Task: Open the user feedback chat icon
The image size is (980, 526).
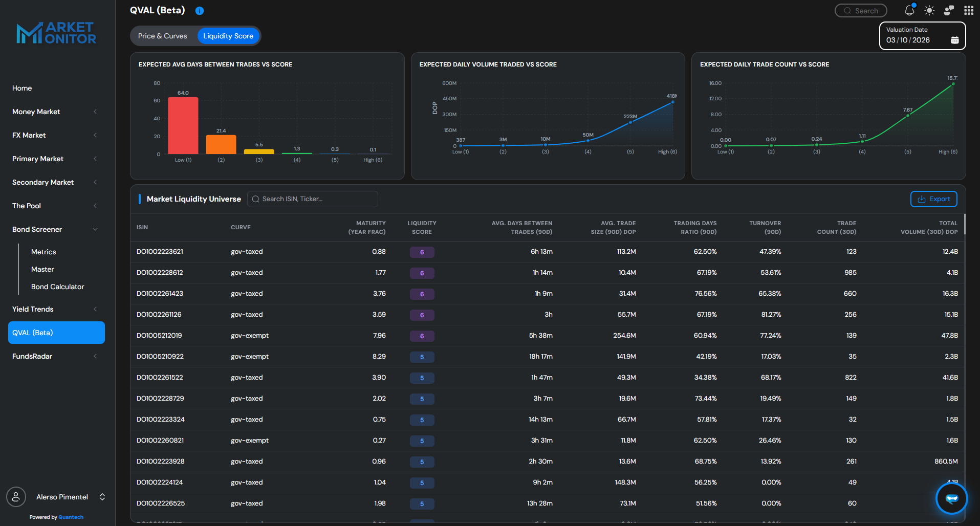Action: pyautogui.click(x=948, y=10)
